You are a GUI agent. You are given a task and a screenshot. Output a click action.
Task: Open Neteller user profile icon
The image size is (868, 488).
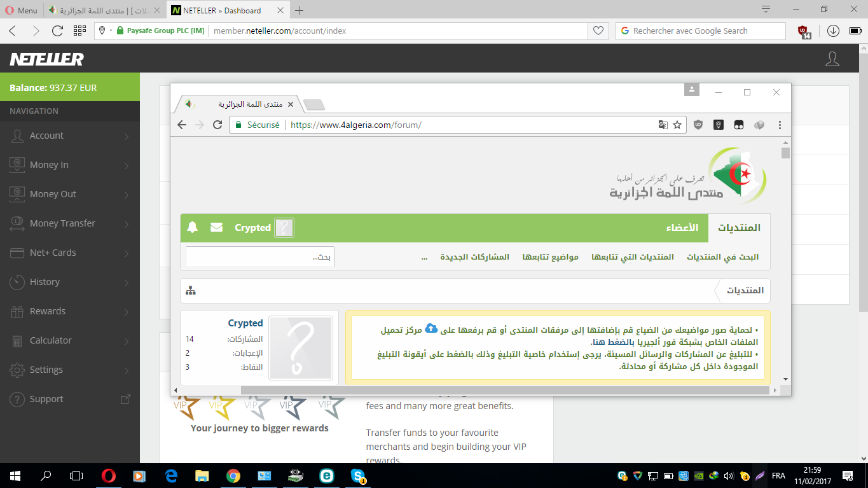click(x=832, y=59)
